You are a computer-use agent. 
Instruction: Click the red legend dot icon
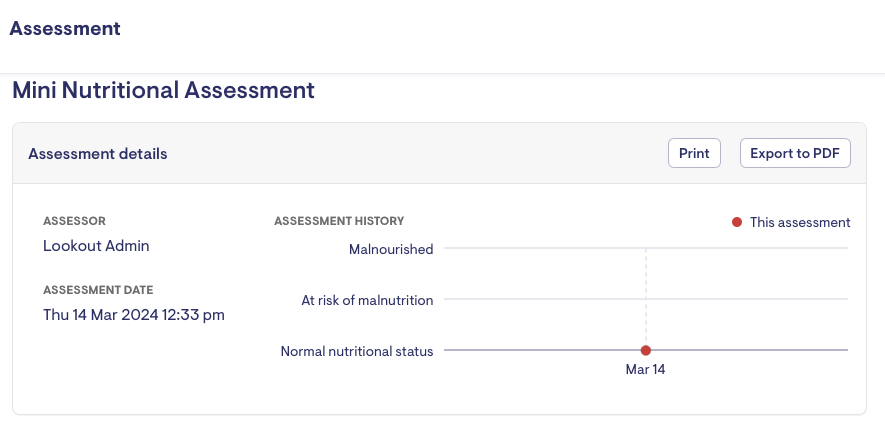(737, 222)
